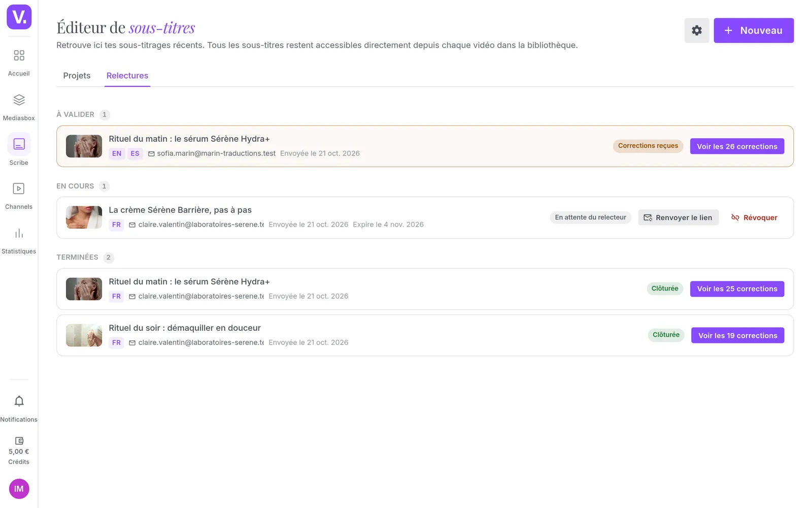Click title Rituel du soir : démaquiller en douceur
812x508 pixels.
click(x=185, y=328)
